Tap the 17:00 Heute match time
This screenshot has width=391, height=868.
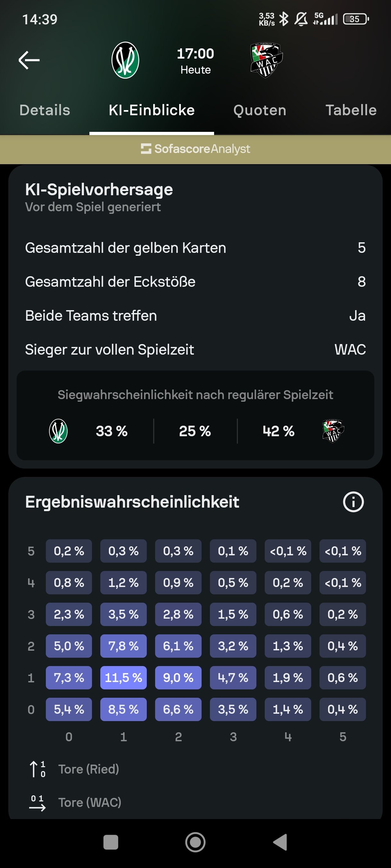pyautogui.click(x=195, y=60)
